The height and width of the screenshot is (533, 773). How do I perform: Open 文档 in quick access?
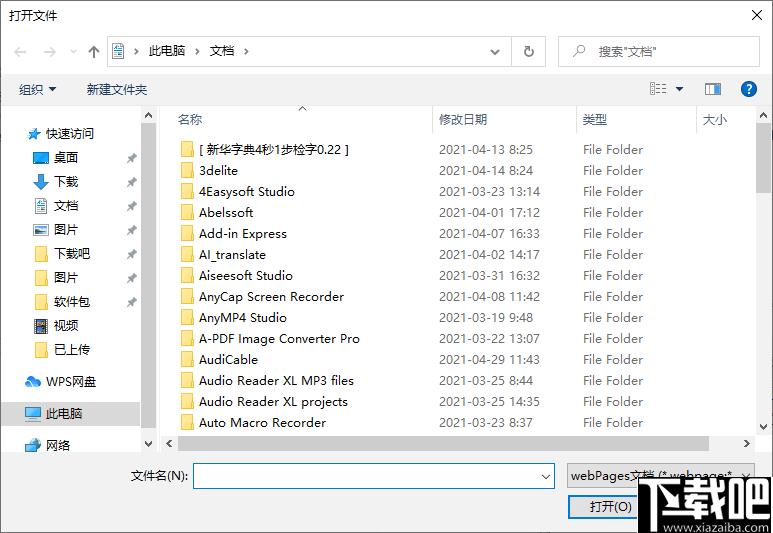pyautogui.click(x=66, y=206)
